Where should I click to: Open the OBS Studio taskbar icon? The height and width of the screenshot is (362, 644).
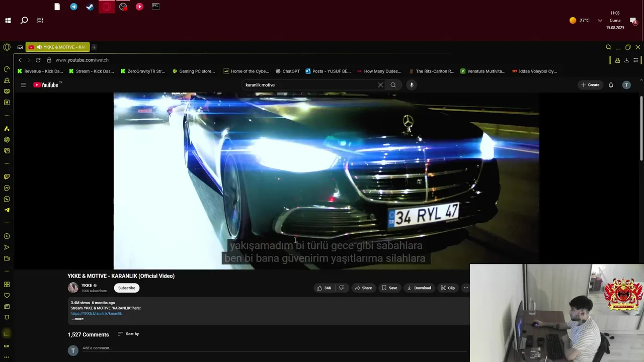pyautogui.click(x=123, y=7)
